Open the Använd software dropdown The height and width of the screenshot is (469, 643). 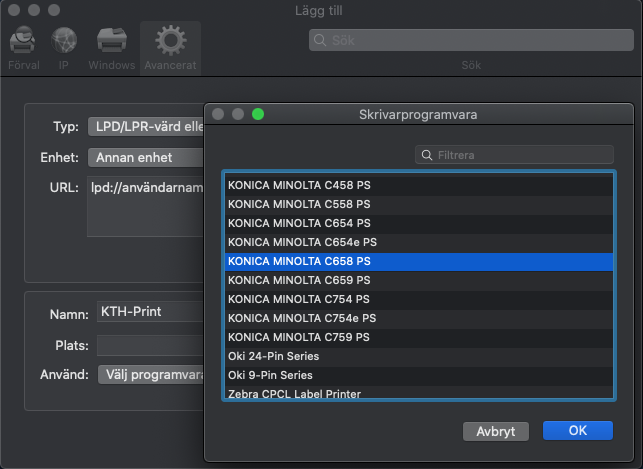coord(151,374)
